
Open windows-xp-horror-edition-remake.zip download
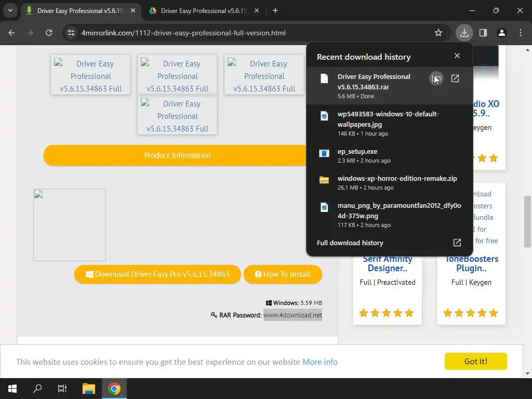pyautogui.click(x=390, y=182)
